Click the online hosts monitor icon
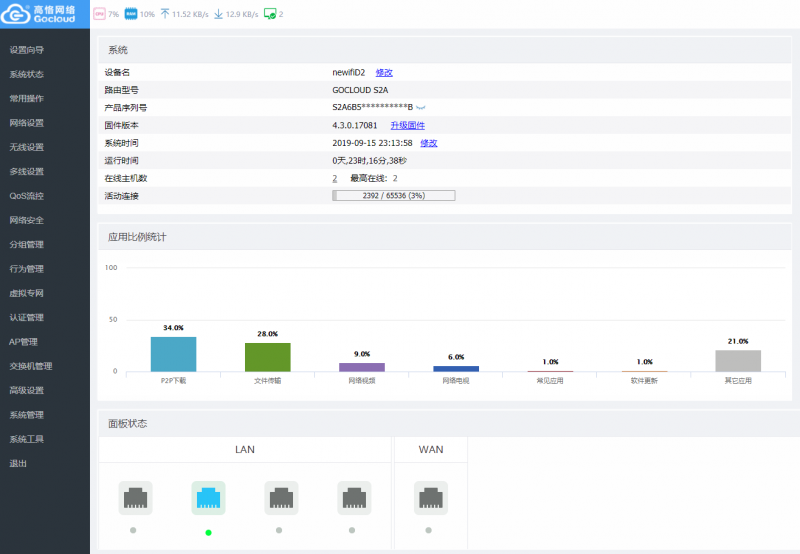800x554 pixels. pos(270,14)
